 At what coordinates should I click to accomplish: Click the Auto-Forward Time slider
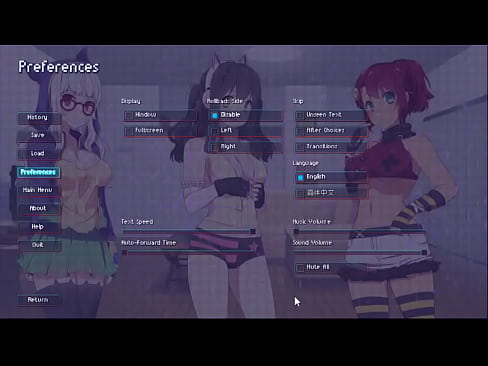tap(189, 252)
